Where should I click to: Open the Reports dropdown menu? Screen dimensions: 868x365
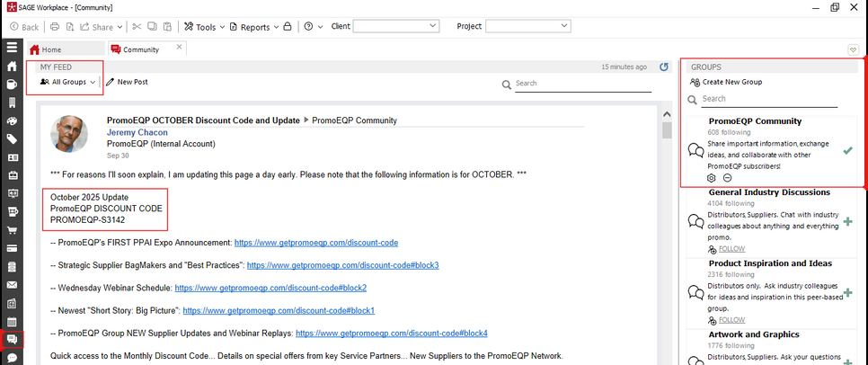coord(254,27)
